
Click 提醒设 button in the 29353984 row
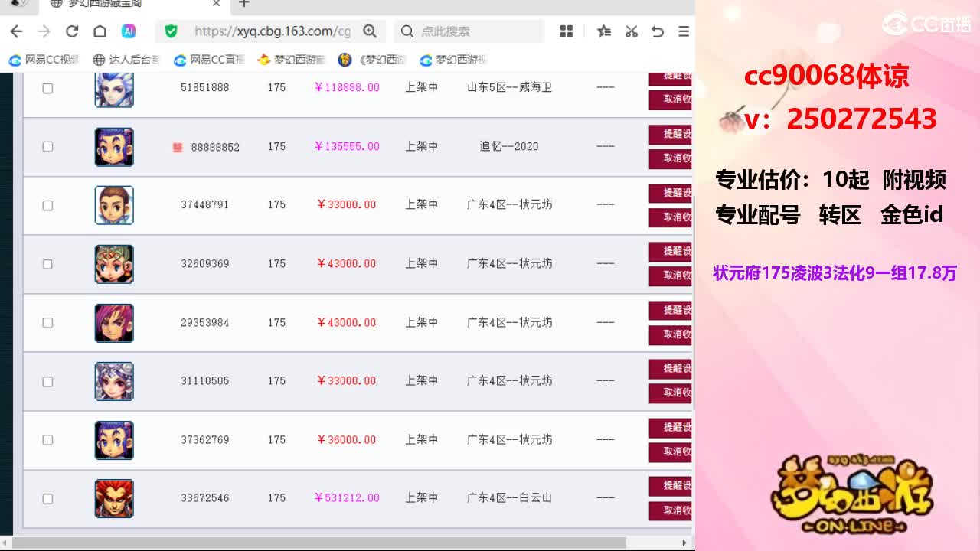(x=671, y=310)
